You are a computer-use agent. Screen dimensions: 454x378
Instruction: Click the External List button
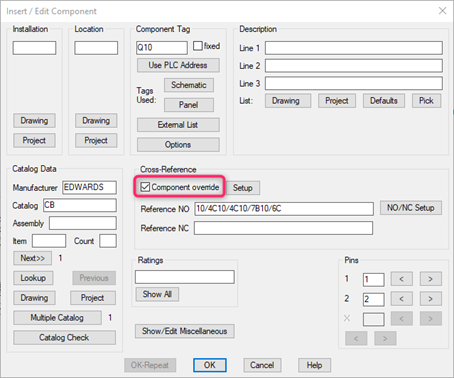point(178,125)
